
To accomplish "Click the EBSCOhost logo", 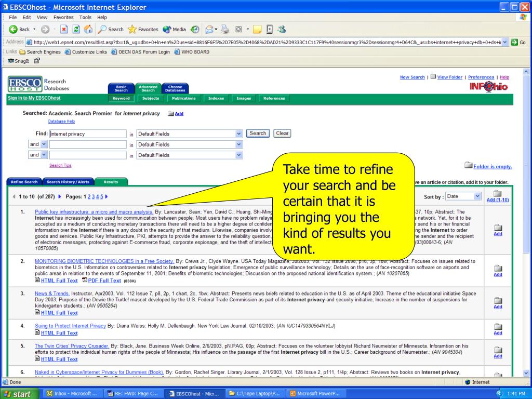I will point(25,84).
